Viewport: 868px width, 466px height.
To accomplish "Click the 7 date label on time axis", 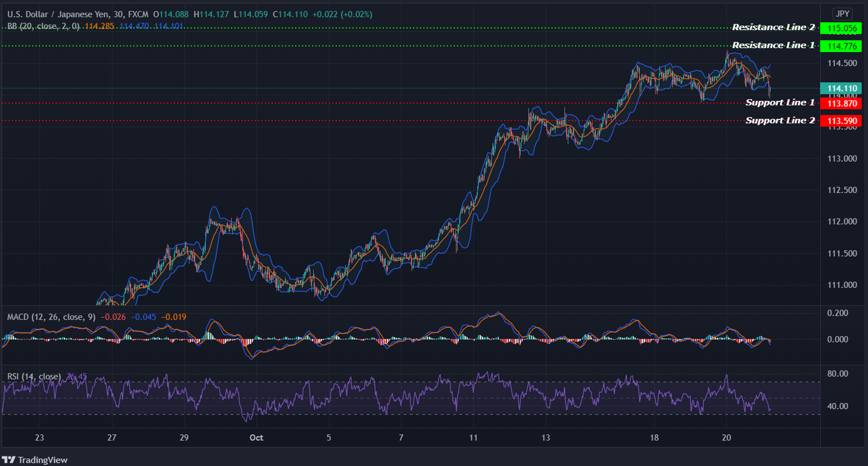I will 401,437.
